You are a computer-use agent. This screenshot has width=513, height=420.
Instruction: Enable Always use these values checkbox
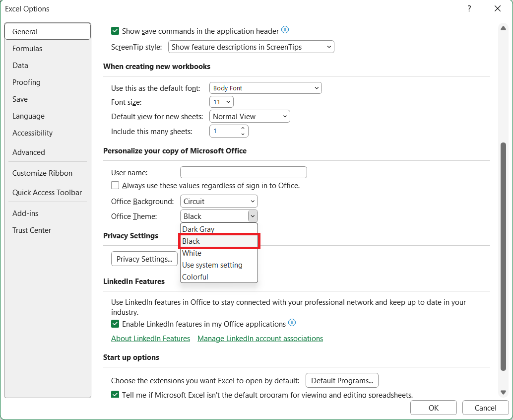coord(115,186)
